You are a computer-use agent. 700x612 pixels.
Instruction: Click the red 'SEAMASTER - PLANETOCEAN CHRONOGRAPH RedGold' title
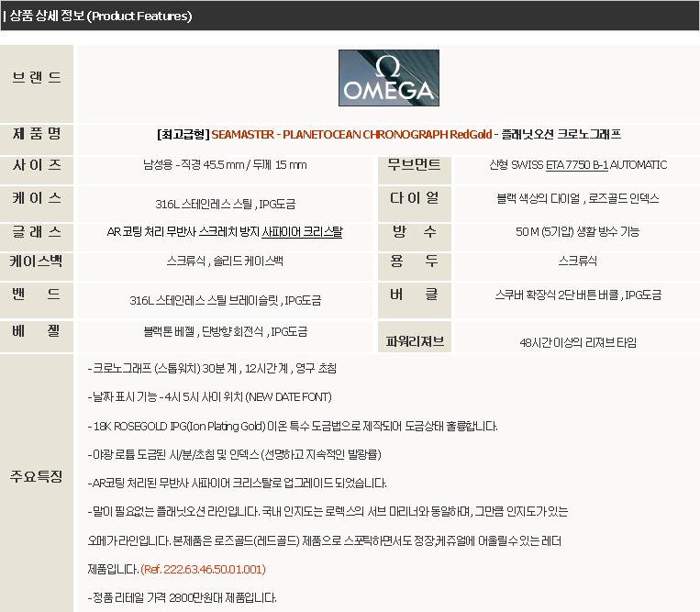[x=351, y=134]
